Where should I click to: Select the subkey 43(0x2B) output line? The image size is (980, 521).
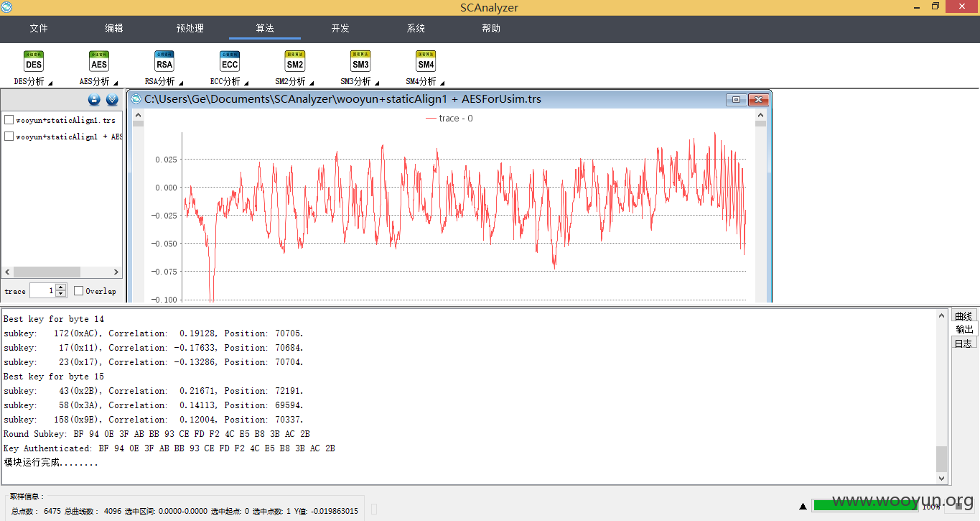click(154, 391)
